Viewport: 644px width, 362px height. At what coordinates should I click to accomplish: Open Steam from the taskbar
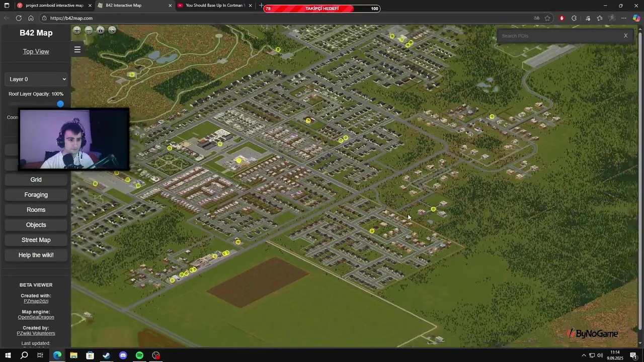107,355
